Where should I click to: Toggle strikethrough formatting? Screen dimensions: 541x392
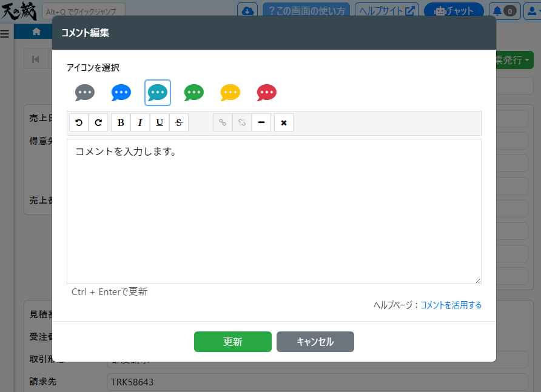tap(179, 122)
